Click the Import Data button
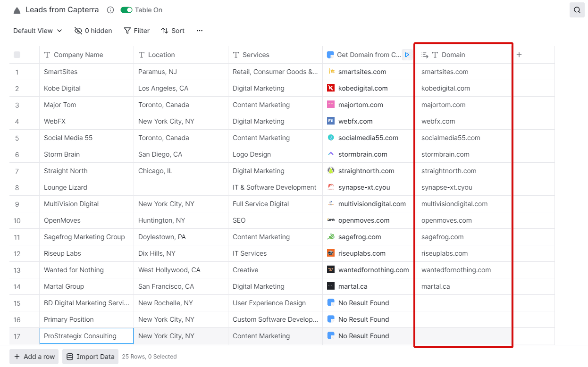The height and width of the screenshot is (367, 588). pyautogui.click(x=90, y=357)
